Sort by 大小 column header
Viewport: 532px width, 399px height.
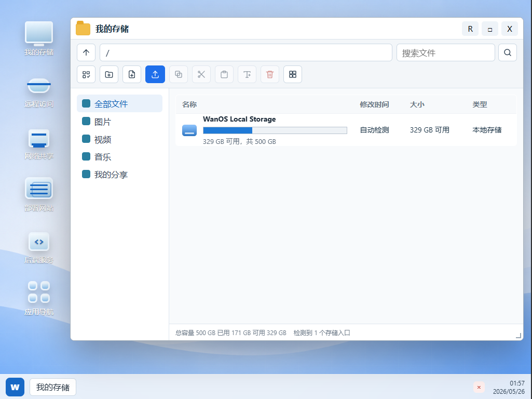(x=417, y=104)
